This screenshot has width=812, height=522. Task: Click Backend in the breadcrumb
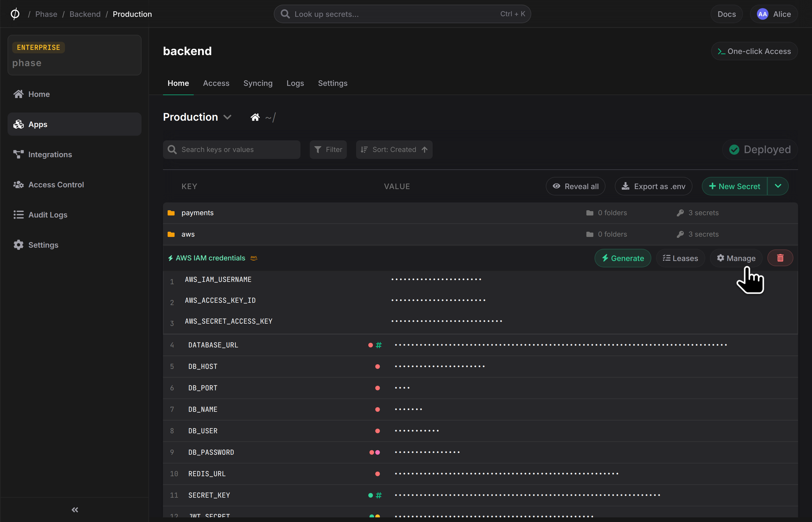[x=85, y=14]
